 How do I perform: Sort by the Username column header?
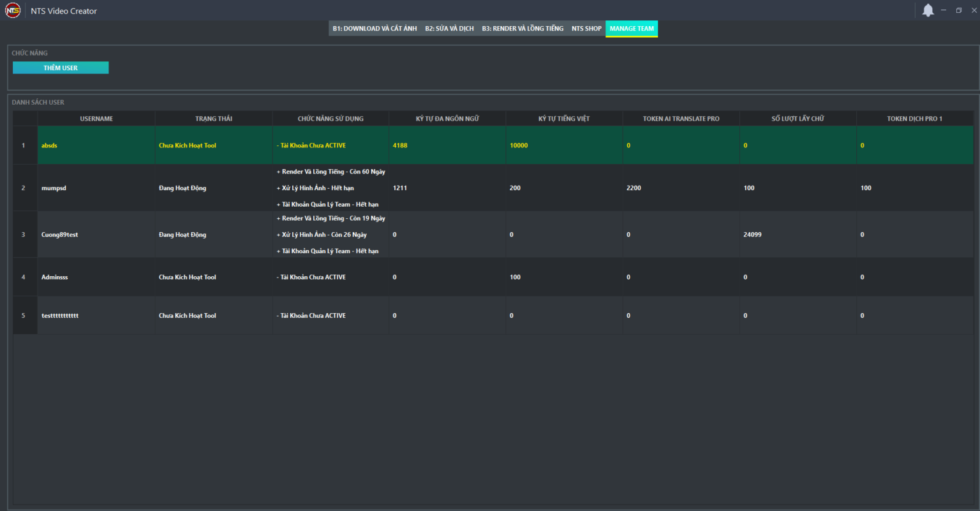(96, 119)
